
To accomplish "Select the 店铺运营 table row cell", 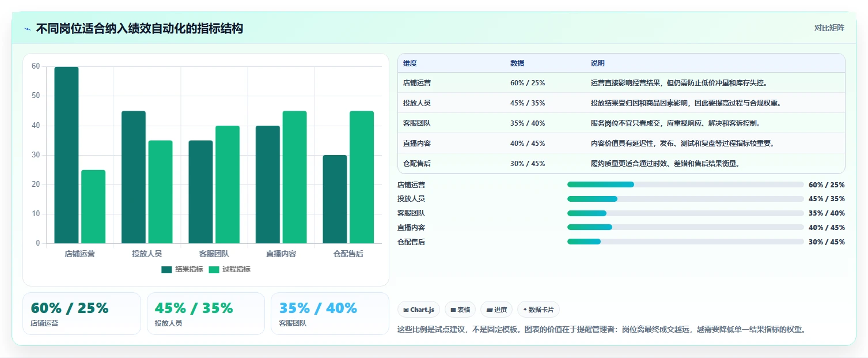I will coord(417,83).
